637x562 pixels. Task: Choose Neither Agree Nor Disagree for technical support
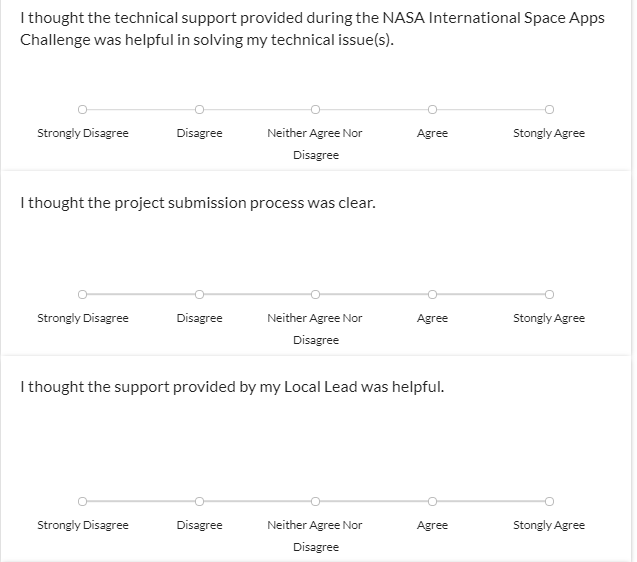[x=315, y=109]
